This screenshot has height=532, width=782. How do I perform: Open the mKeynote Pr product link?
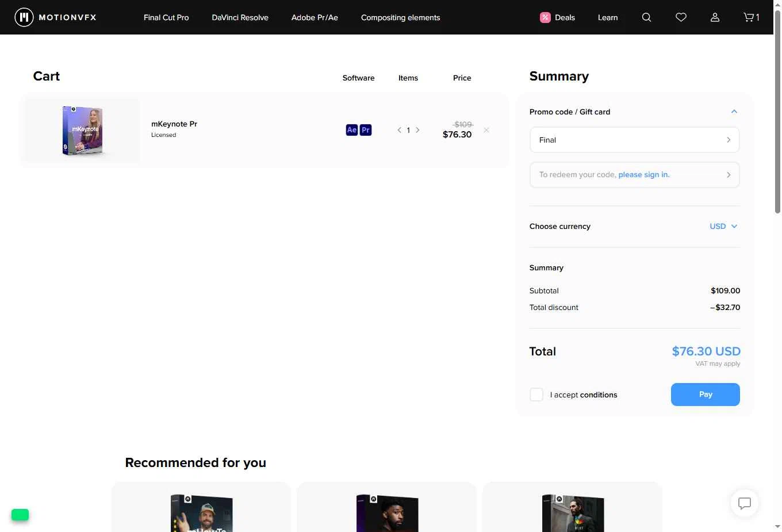[174, 124]
